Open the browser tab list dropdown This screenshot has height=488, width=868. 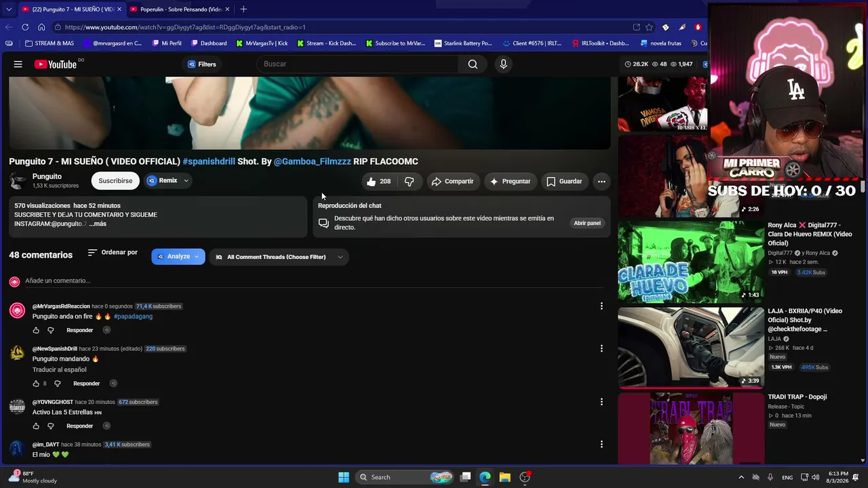8,9
